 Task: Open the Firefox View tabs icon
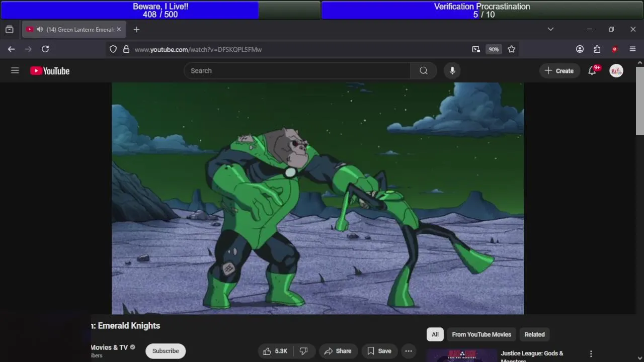9,30
